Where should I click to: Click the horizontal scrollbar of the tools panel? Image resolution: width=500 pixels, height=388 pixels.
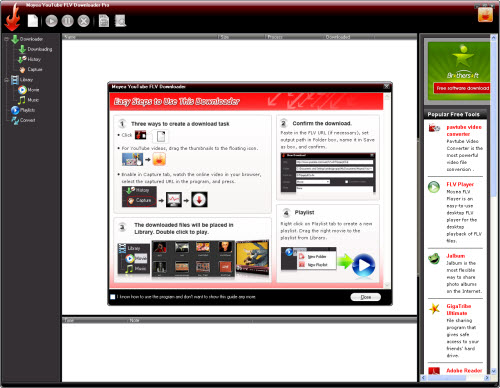tap(455, 378)
